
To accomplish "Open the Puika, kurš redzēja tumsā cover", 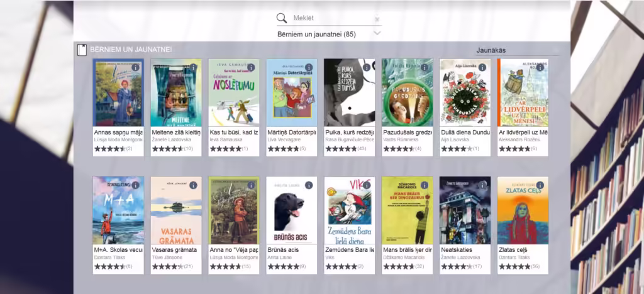I will pos(350,93).
